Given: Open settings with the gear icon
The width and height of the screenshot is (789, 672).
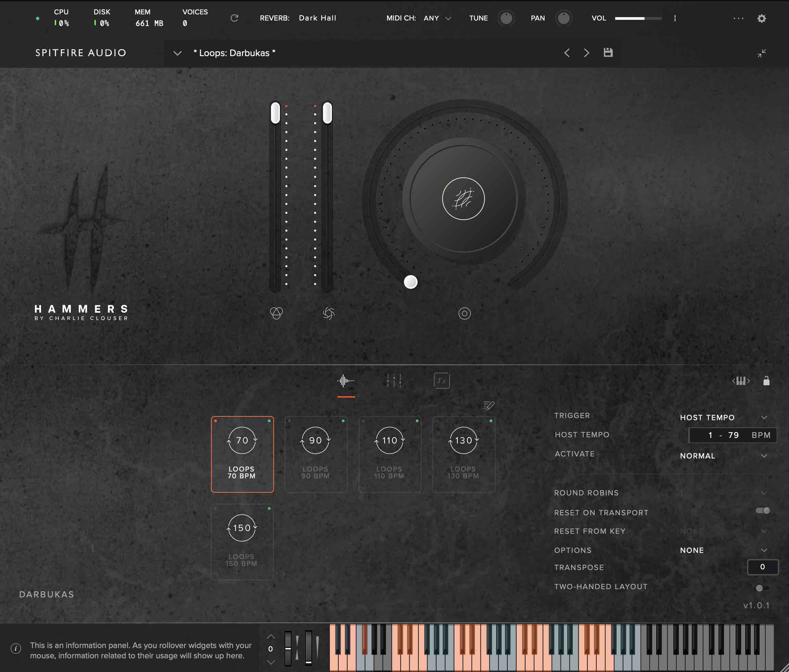Looking at the screenshot, I should click(761, 18).
